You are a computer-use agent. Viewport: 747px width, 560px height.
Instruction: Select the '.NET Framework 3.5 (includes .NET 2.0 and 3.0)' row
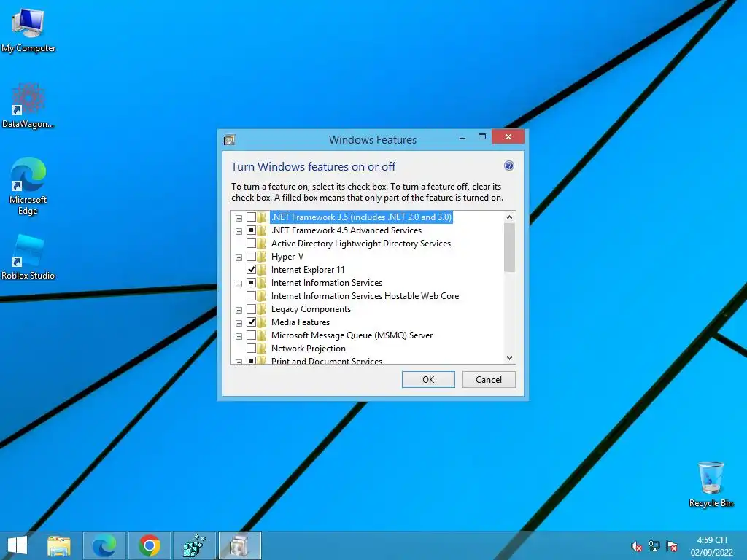click(361, 217)
